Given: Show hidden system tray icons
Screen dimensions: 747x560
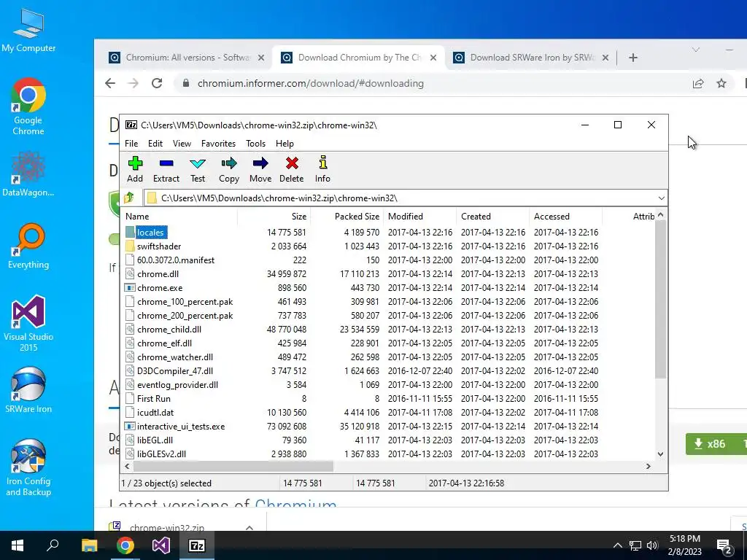Looking at the screenshot, I should tap(617, 545).
